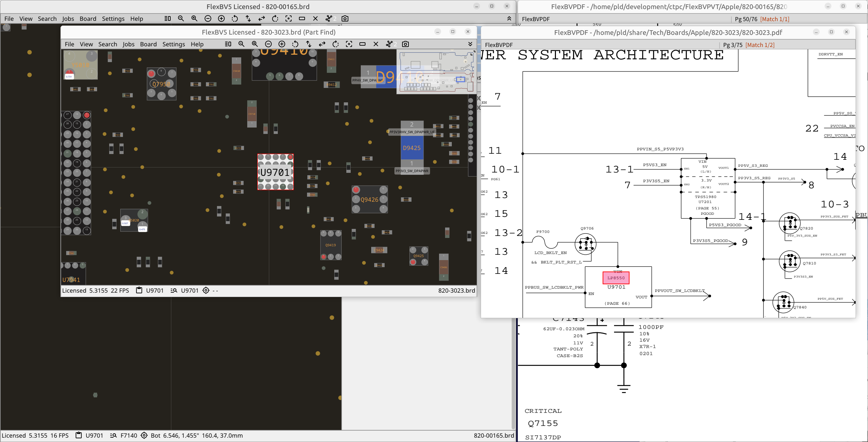Expand the double-chevron down in 820-3023 toolbar

(x=470, y=44)
